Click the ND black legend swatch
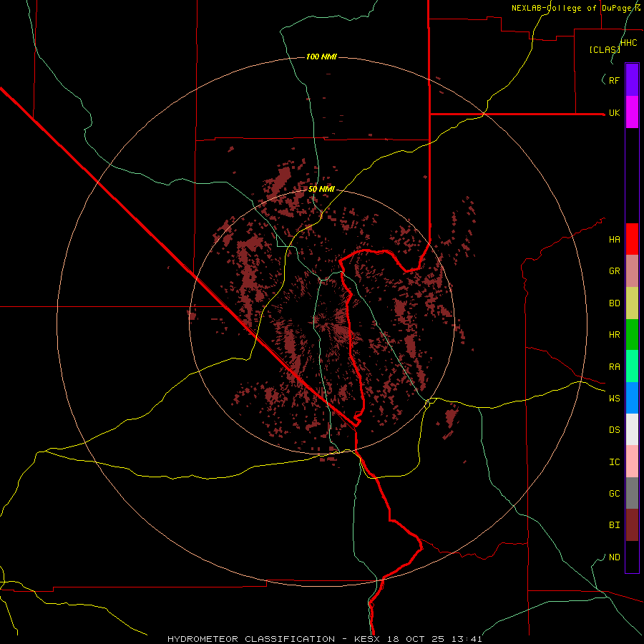This screenshot has width=644, height=644. (632, 557)
